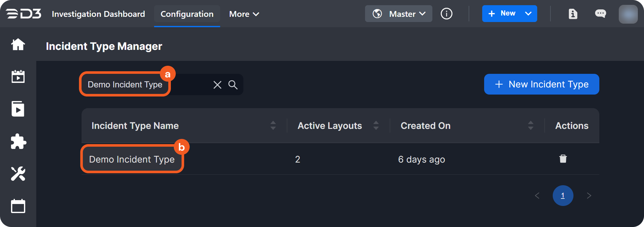Viewport: 644px width, 227px height.
Task: Open the calendar play sidebar icon
Action: coord(18,77)
